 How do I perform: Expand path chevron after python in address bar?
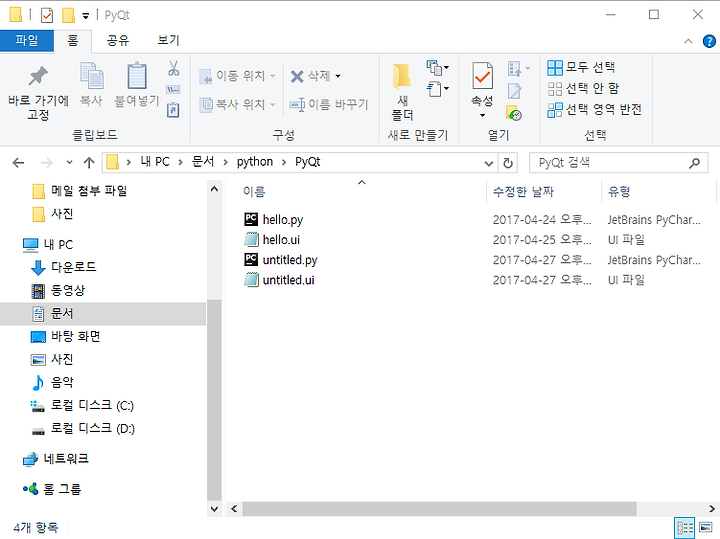pyautogui.click(x=284, y=162)
